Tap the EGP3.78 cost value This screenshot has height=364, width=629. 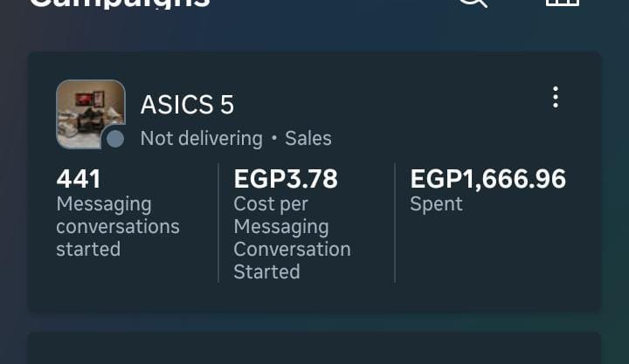click(x=286, y=179)
